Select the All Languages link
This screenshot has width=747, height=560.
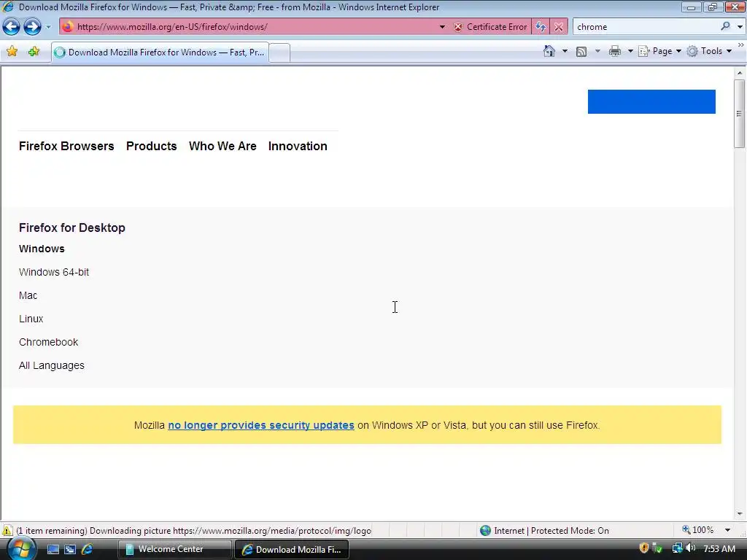tap(52, 365)
